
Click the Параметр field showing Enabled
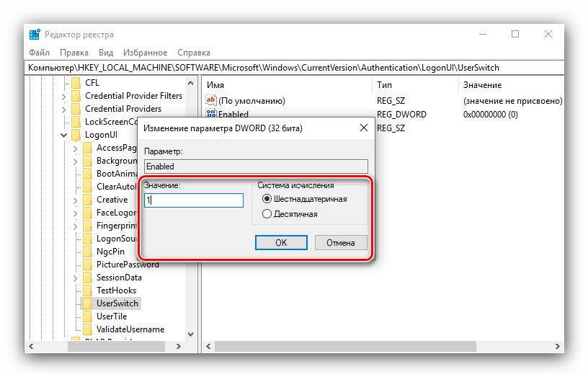256,167
